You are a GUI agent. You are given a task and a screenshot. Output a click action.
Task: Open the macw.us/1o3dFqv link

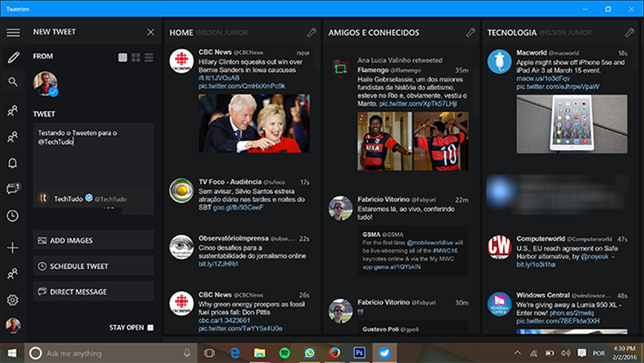[543, 78]
